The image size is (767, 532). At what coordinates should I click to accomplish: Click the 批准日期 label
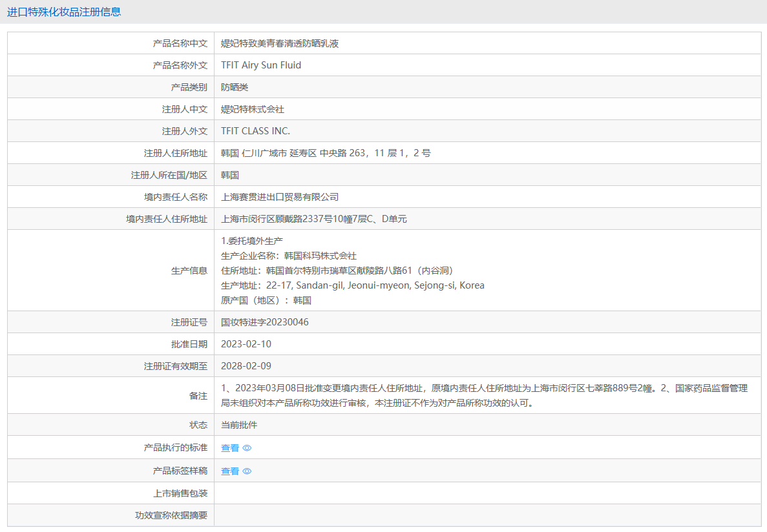(189, 344)
